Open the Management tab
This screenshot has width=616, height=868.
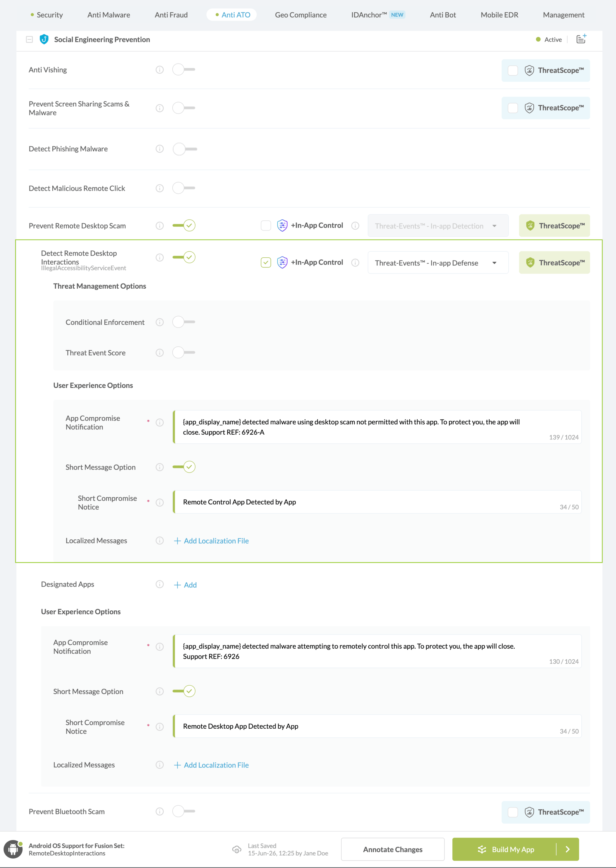563,15
